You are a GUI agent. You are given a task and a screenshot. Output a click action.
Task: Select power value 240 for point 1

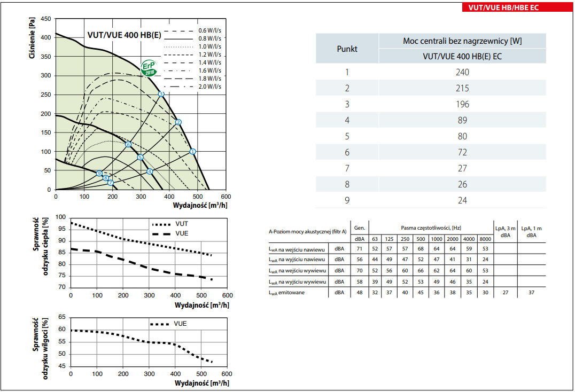pyautogui.click(x=462, y=72)
